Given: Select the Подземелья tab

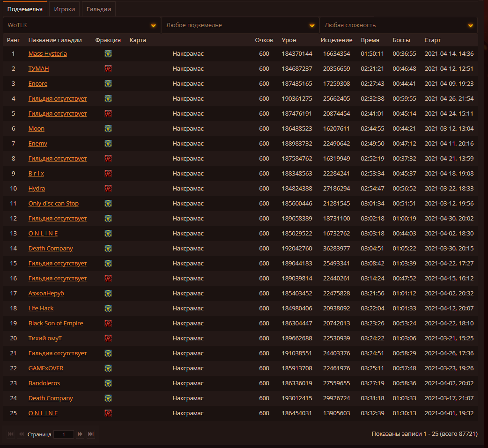Looking at the screenshot, I should point(25,9).
